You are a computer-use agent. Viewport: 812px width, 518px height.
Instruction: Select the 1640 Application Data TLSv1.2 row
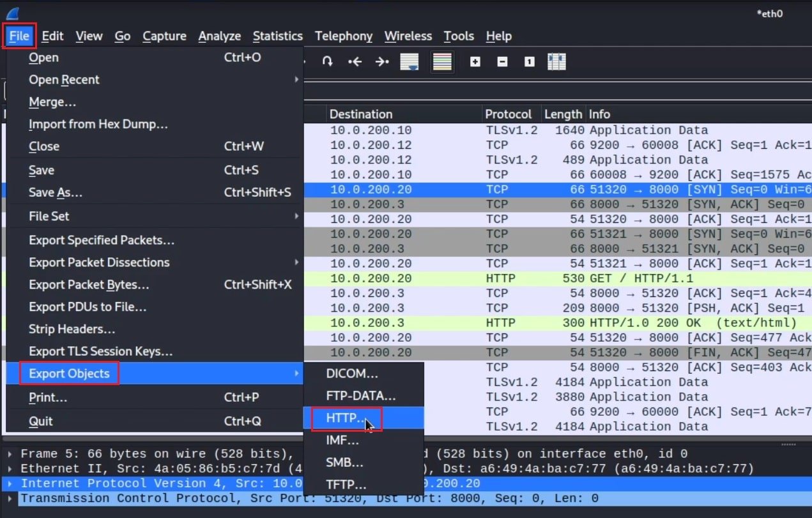558,130
